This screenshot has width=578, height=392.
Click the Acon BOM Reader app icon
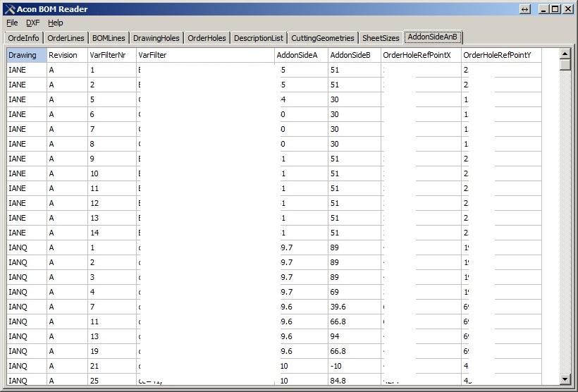pyautogui.click(x=9, y=8)
